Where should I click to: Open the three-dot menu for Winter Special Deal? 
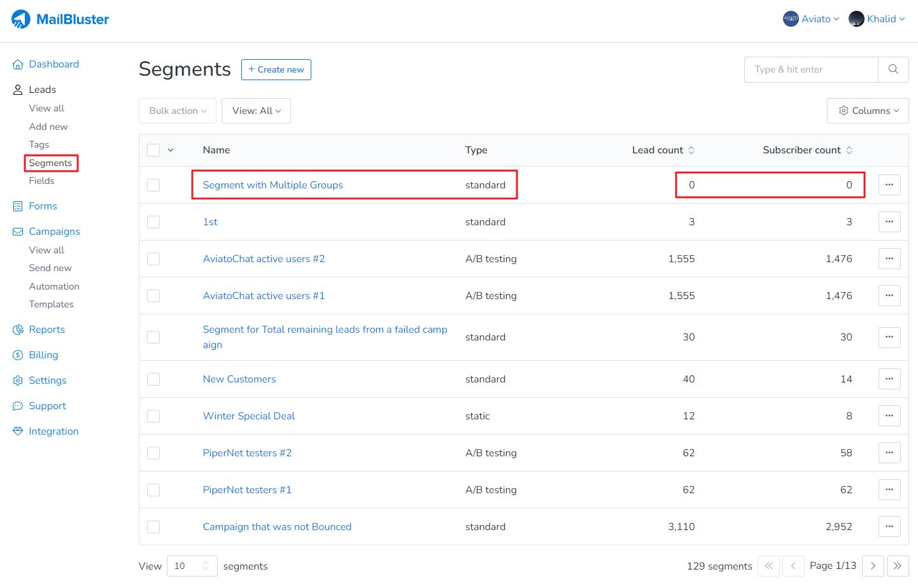tap(889, 416)
